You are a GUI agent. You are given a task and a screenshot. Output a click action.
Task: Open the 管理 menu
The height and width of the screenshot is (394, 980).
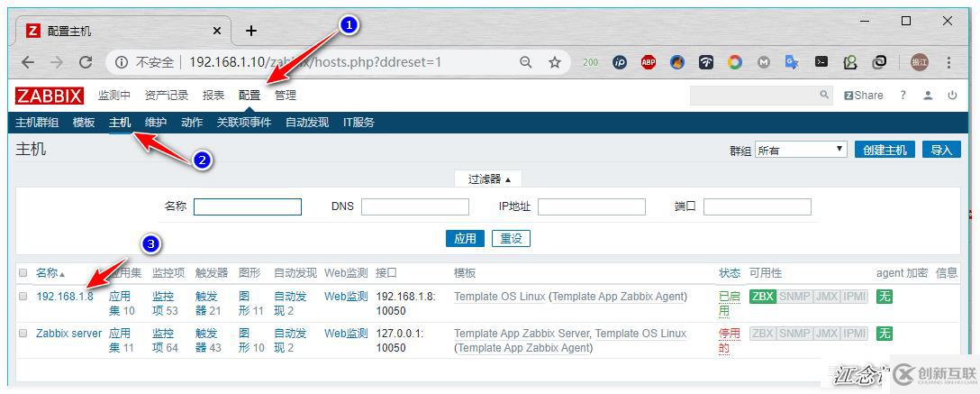point(286,95)
